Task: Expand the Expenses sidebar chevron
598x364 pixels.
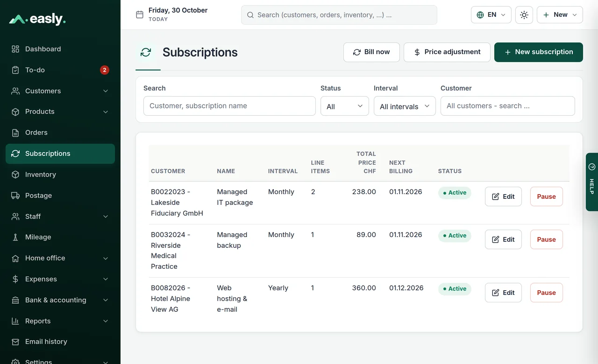Action: click(106, 279)
